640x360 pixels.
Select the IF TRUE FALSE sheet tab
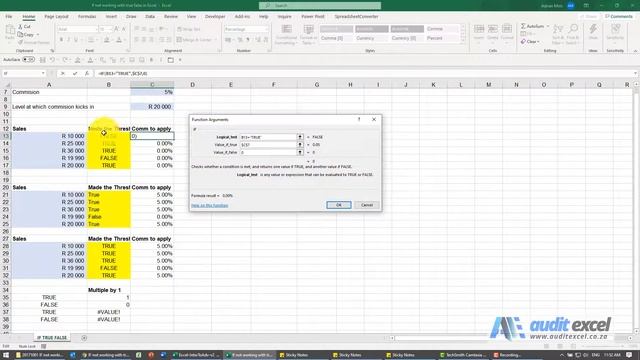52,338
